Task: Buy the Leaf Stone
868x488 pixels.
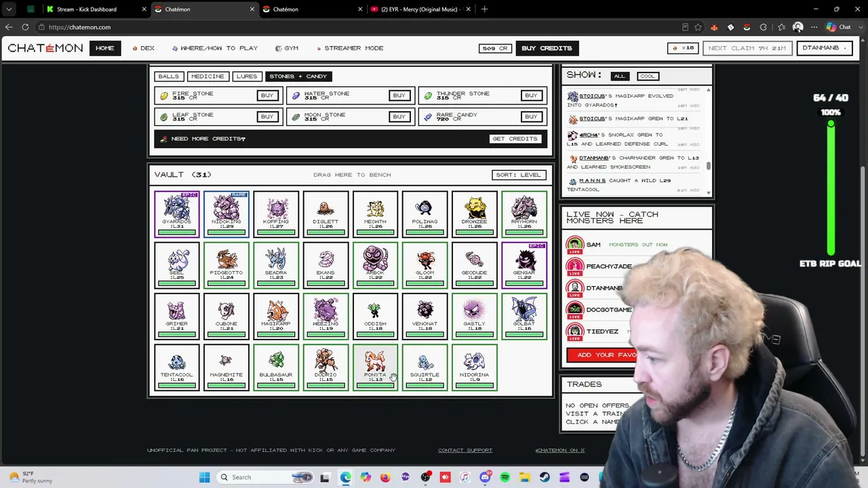Action: tap(267, 117)
